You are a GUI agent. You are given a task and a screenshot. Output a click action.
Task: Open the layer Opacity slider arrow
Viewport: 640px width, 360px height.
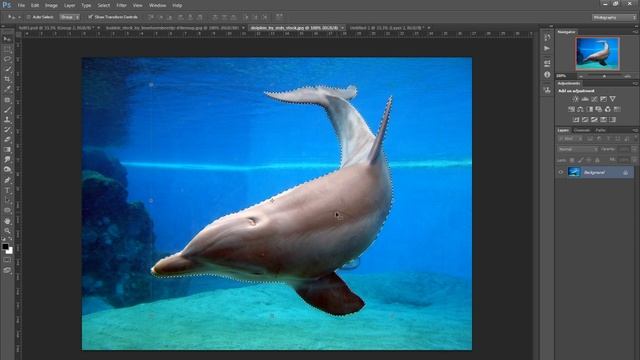coord(634,149)
